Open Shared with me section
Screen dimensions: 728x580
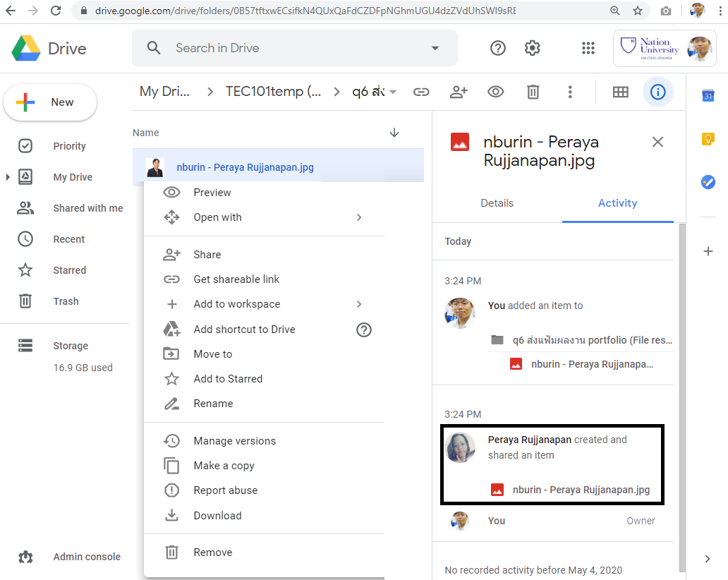(x=87, y=208)
